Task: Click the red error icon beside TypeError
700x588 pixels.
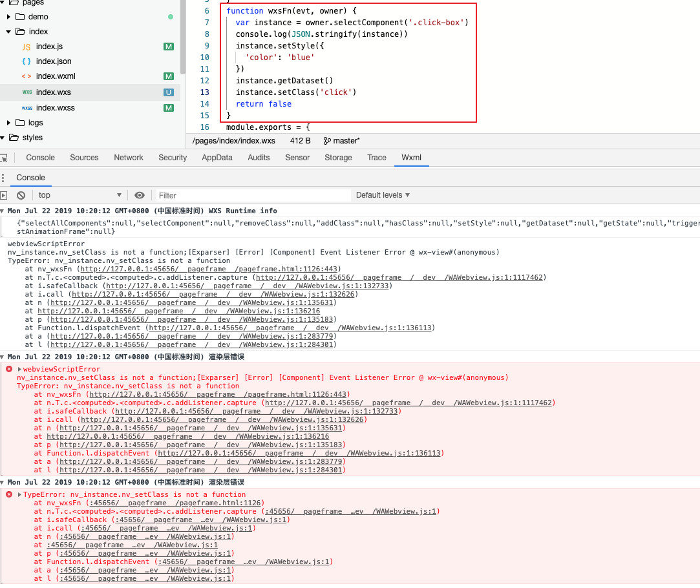Action: [x=9, y=494]
